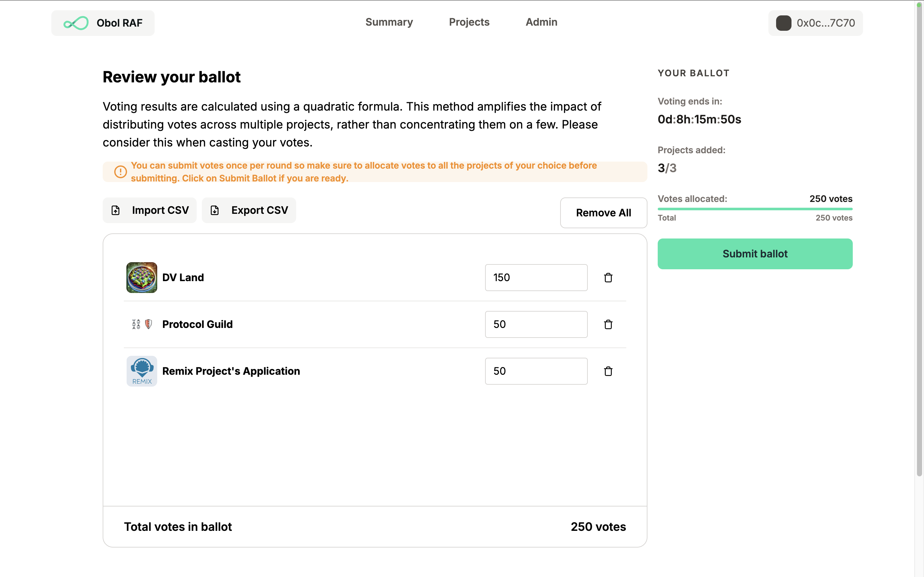Click the Remix project logo
The image size is (924, 577).
click(142, 371)
